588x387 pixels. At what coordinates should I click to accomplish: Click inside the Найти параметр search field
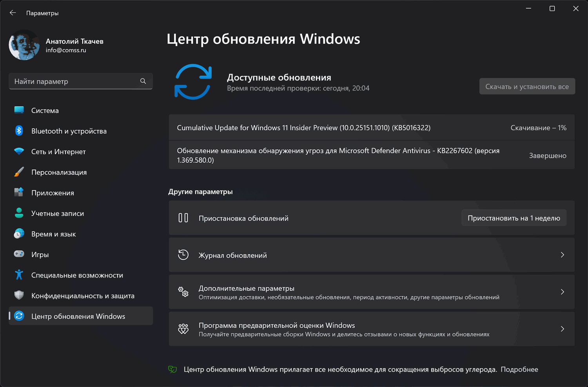click(71, 81)
